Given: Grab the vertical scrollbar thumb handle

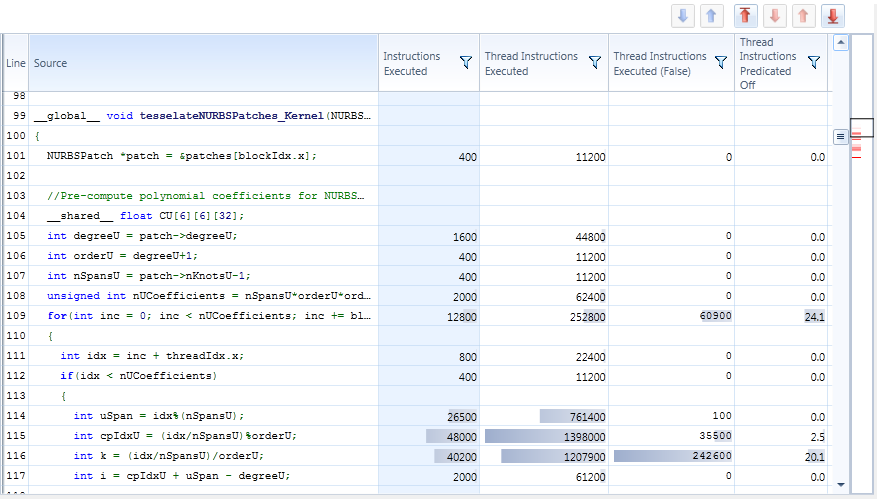Looking at the screenshot, I should coord(840,136).
